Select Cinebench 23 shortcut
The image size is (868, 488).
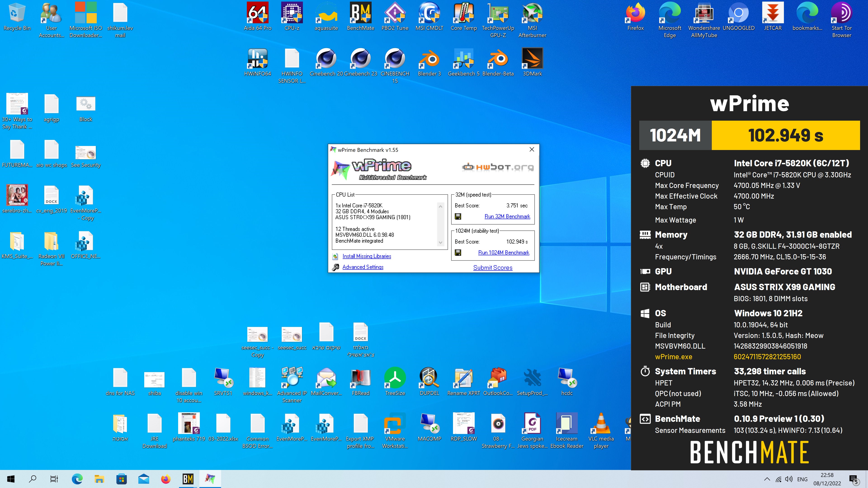[361, 62]
